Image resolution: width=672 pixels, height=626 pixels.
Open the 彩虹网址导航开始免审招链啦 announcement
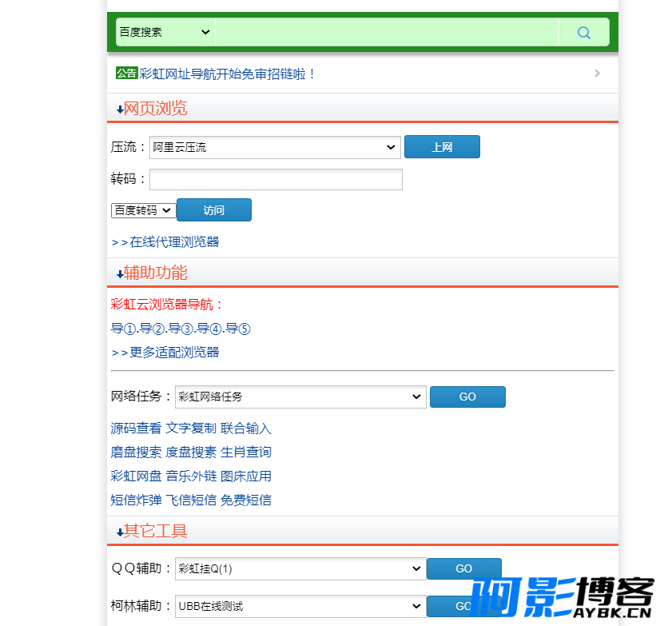coord(227,74)
